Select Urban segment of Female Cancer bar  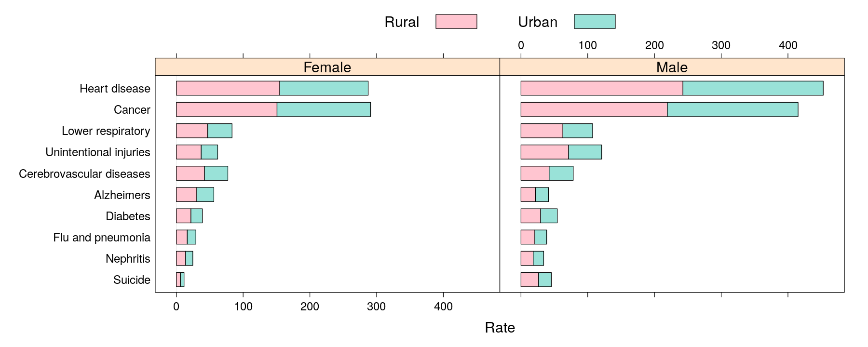324,109
